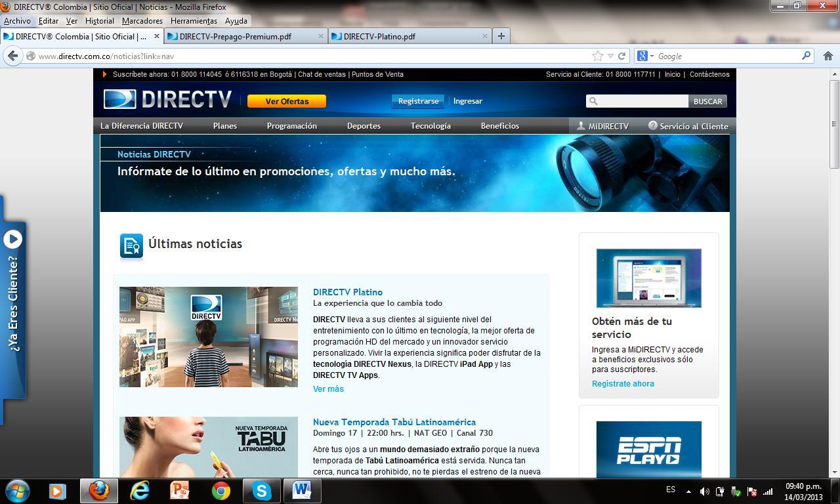Click the Últimas noticias document icon
Image resolution: width=840 pixels, height=504 pixels.
[131, 246]
